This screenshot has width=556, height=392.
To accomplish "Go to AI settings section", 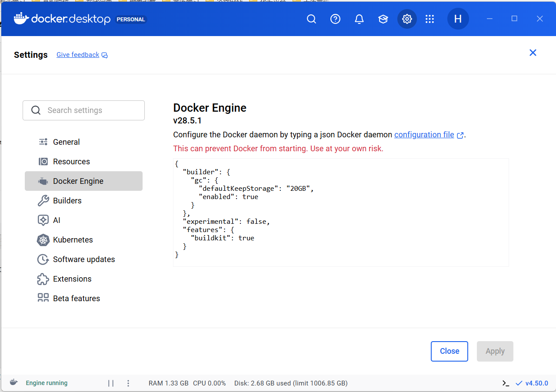I will pyautogui.click(x=83, y=220).
